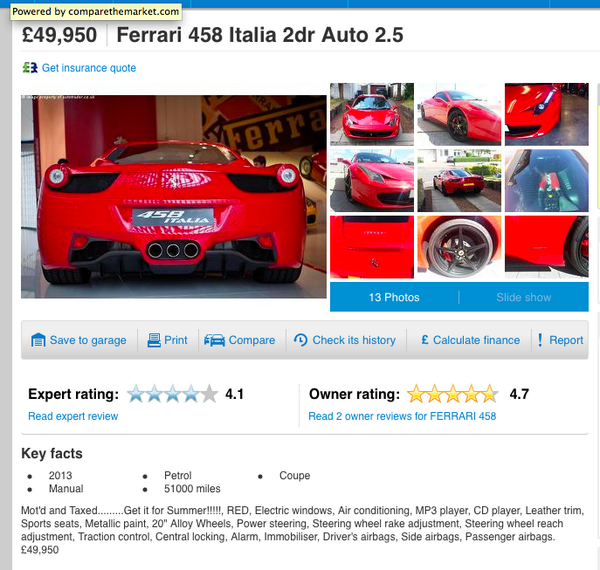Select the front-view Ferrari thumbnail on driveway
Screen dimensions: 600x570
[x=372, y=114]
